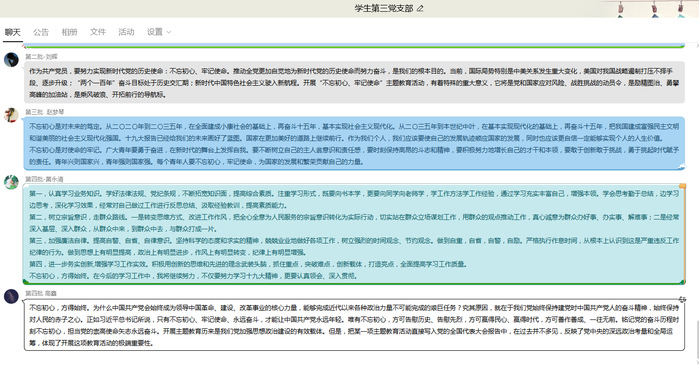Switch to the 聊天 tab

12,32
